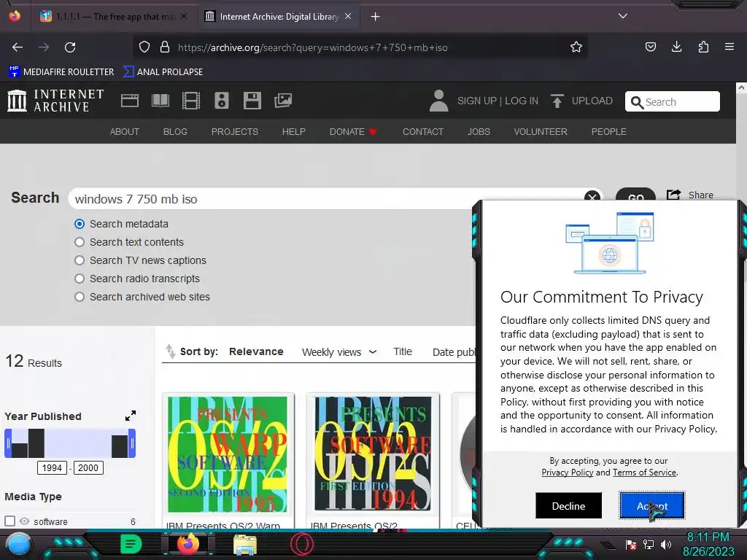The image size is (747, 560).
Task: Clear the search query with X icon
Action: pos(592,198)
